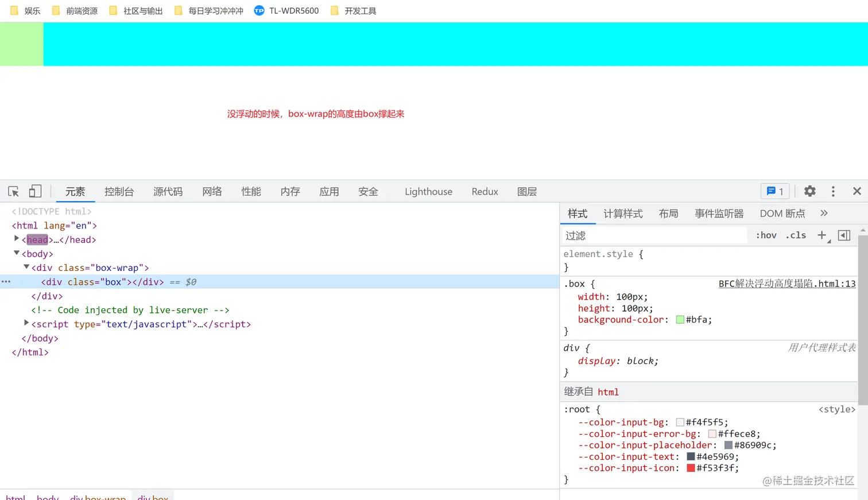Open color swatch for #86909c

(728, 445)
